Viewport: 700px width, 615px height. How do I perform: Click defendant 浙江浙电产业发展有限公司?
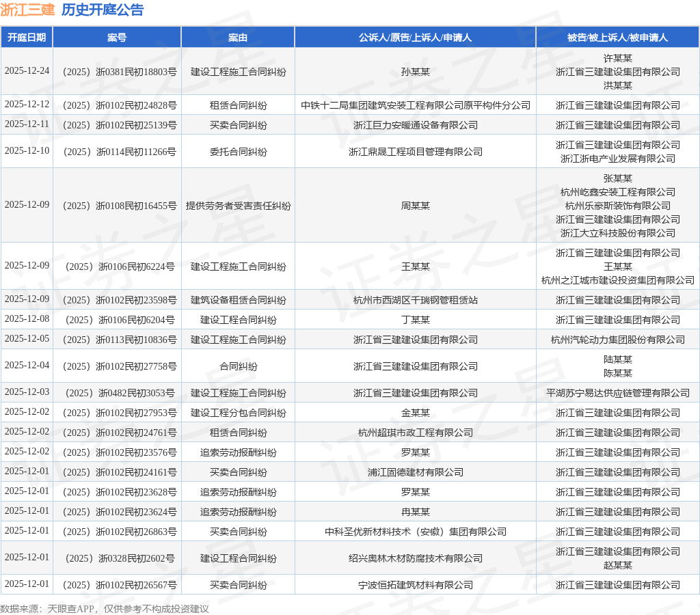coord(618,159)
